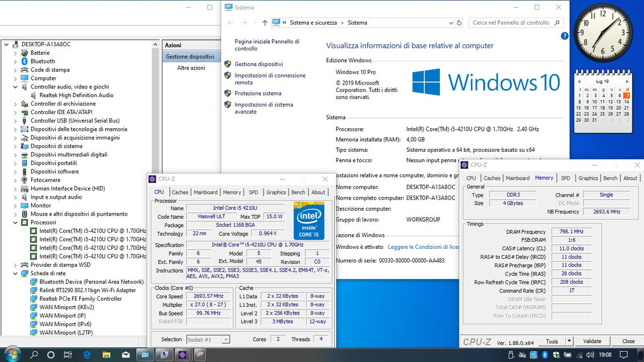Click the Bluetooth tray icon
Image resolution: width=644 pixels, height=362 pixels.
tap(544, 355)
